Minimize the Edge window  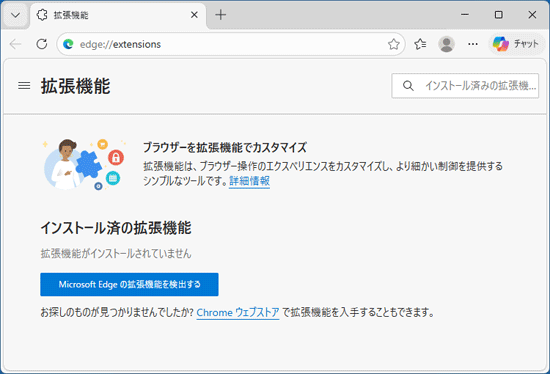point(465,15)
